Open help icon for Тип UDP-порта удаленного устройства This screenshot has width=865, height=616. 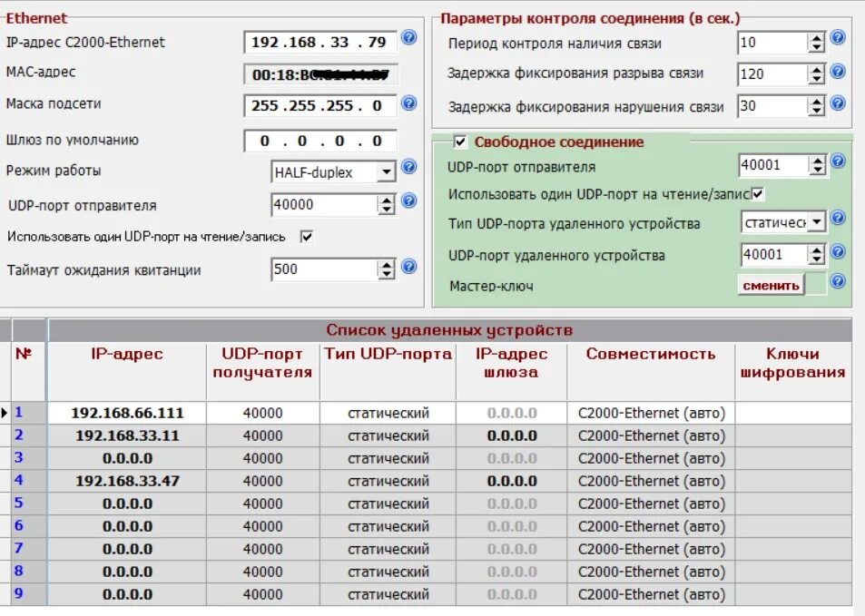pyautogui.click(x=838, y=218)
